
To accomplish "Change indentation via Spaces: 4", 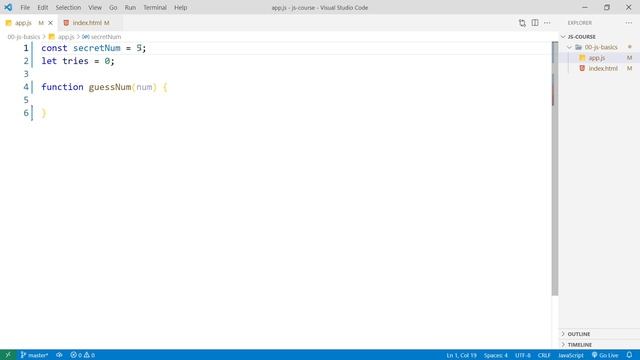I will click(x=496, y=355).
